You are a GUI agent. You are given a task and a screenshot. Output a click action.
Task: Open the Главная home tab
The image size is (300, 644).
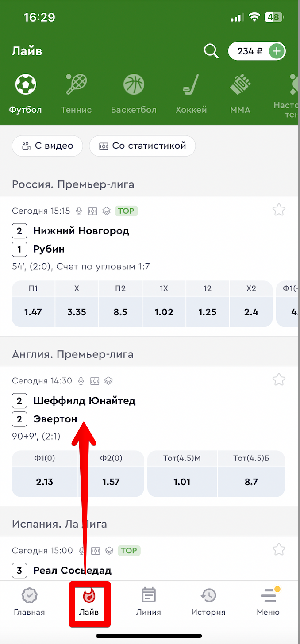click(29, 602)
